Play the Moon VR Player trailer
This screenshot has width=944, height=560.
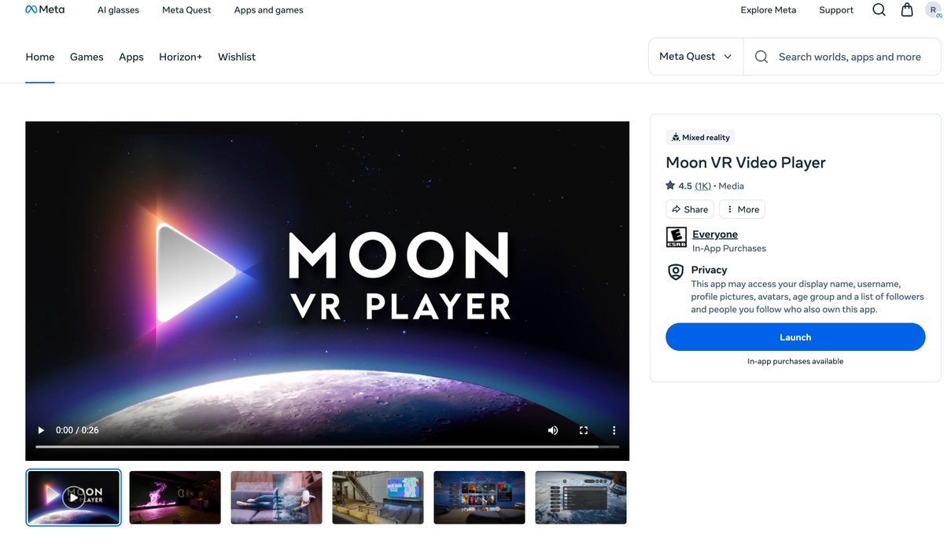[40, 430]
